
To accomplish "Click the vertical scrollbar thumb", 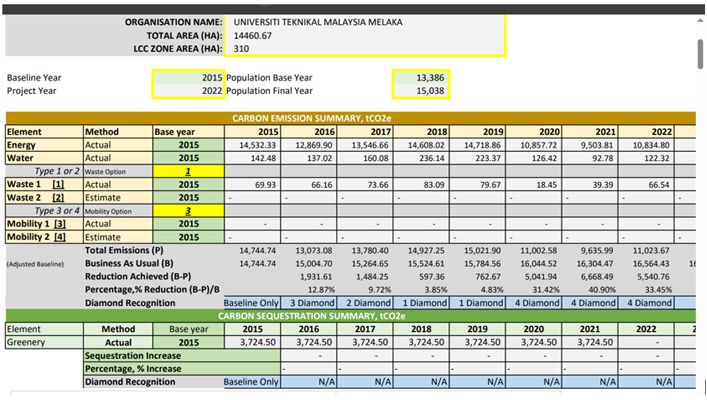I will [698, 40].
